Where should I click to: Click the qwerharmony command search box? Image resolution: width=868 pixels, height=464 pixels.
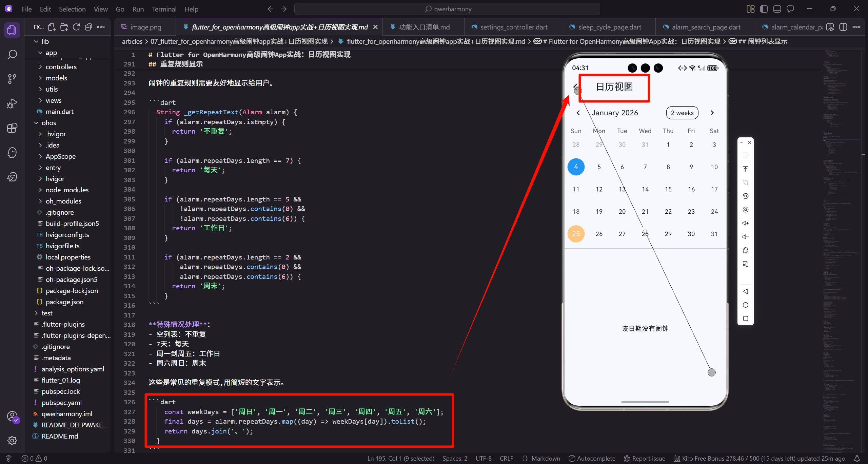coord(447,9)
